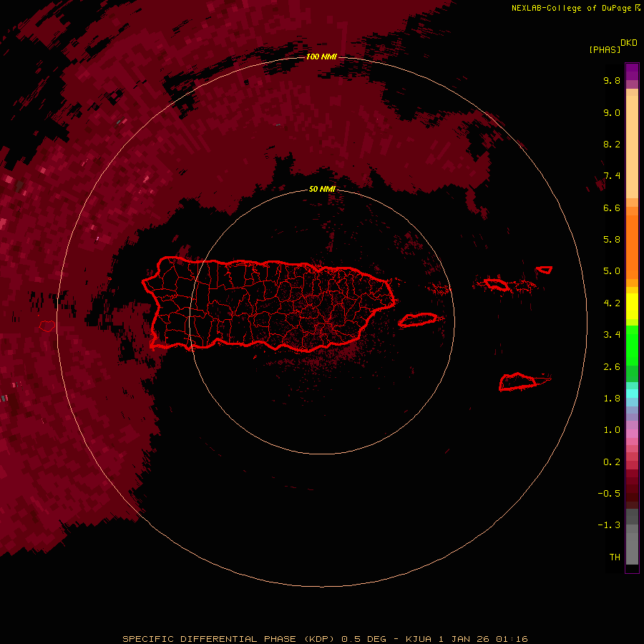Click the 6.6 scale label

click(612, 208)
